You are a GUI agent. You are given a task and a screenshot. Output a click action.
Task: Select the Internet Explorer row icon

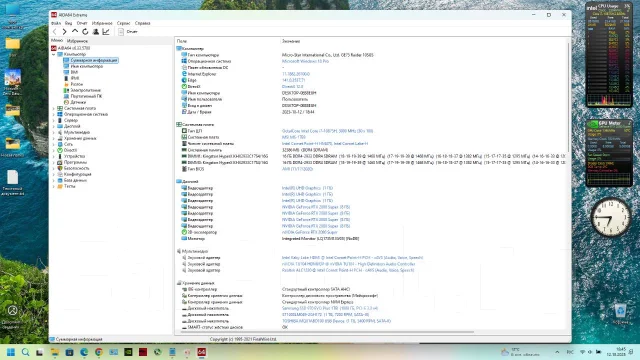pos(184,74)
